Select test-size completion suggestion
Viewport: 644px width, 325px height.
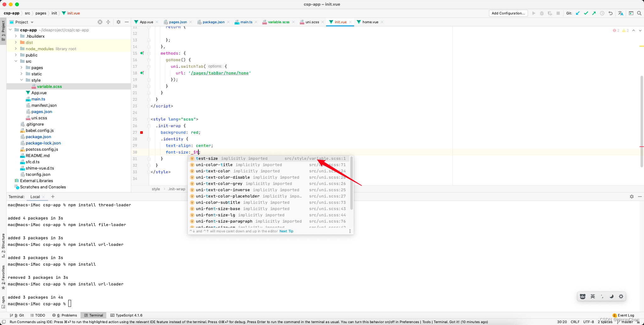point(269,159)
